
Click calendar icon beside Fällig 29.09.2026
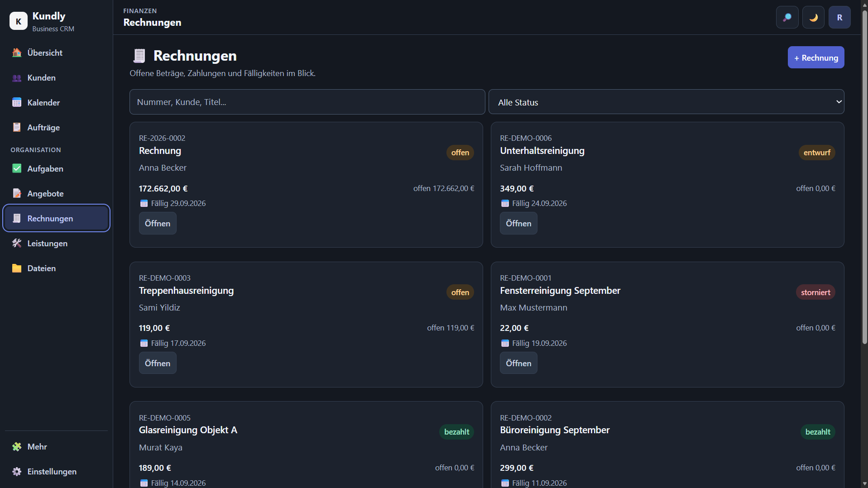tap(144, 204)
